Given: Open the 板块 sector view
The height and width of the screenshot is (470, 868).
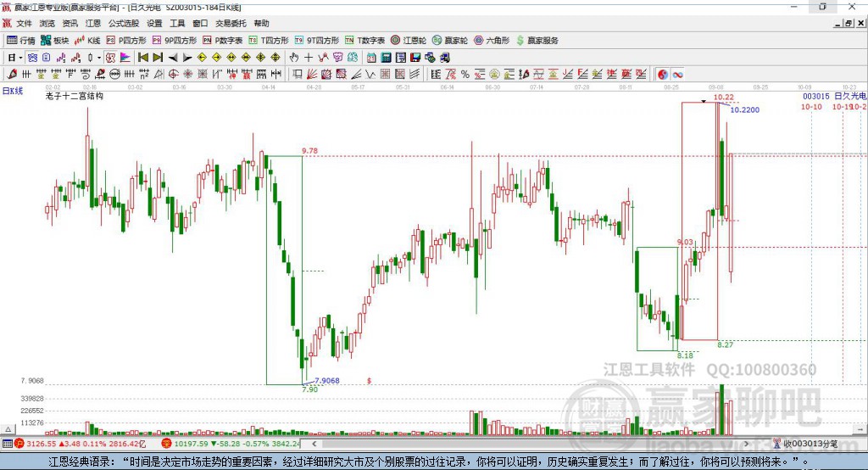Looking at the screenshot, I should click(54, 41).
